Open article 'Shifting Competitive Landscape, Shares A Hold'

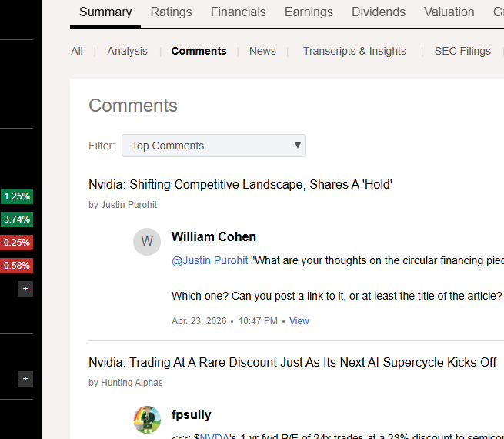[240, 185]
